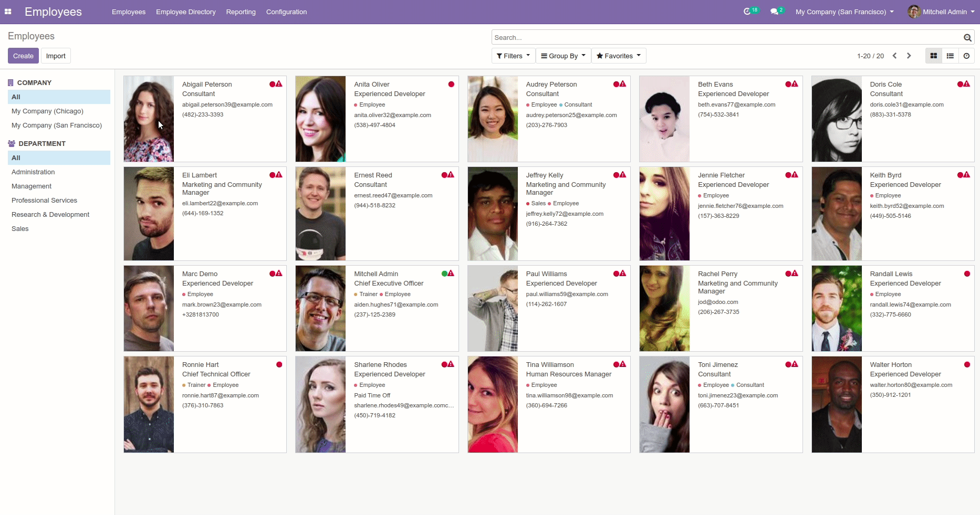This screenshot has width=980, height=515.
Task: Filter by Research & Development department
Action: coord(59,214)
